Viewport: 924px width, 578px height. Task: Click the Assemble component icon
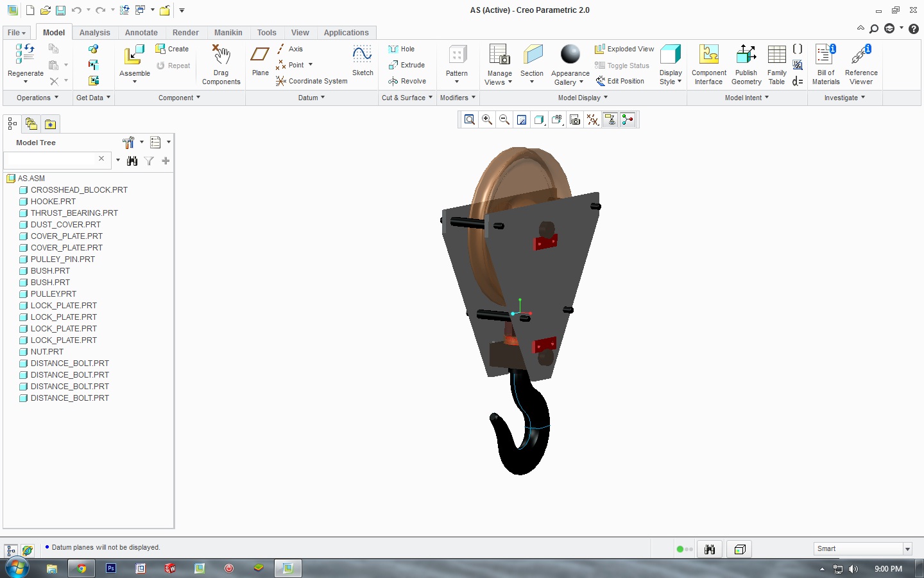click(x=134, y=57)
